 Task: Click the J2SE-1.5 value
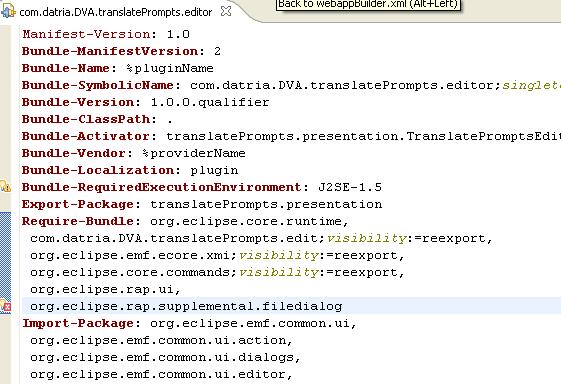(x=350, y=187)
